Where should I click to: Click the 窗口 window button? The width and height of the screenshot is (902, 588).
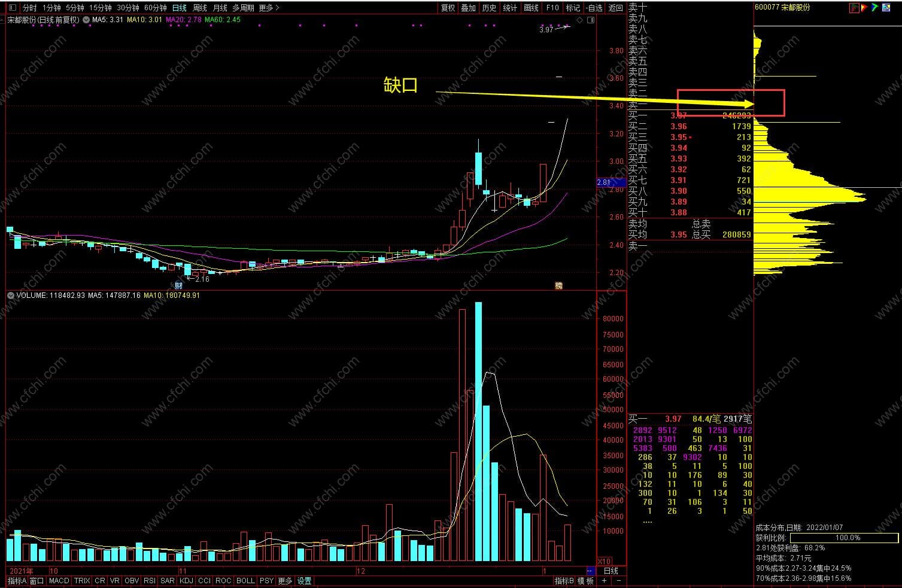click(37, 581)
